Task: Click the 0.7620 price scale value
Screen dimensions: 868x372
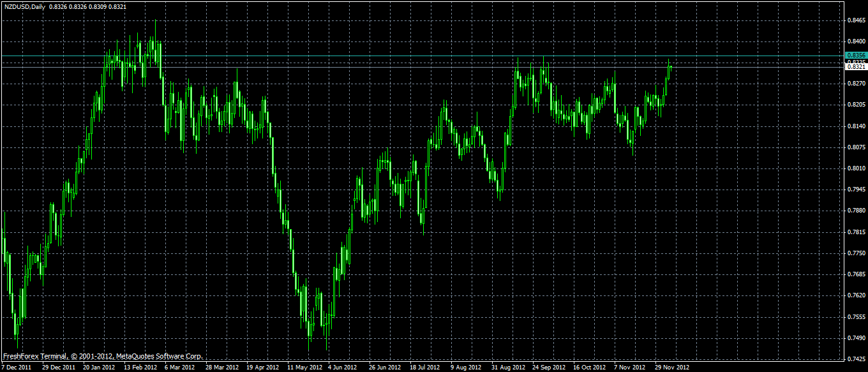Action: (x=856, y=295)
